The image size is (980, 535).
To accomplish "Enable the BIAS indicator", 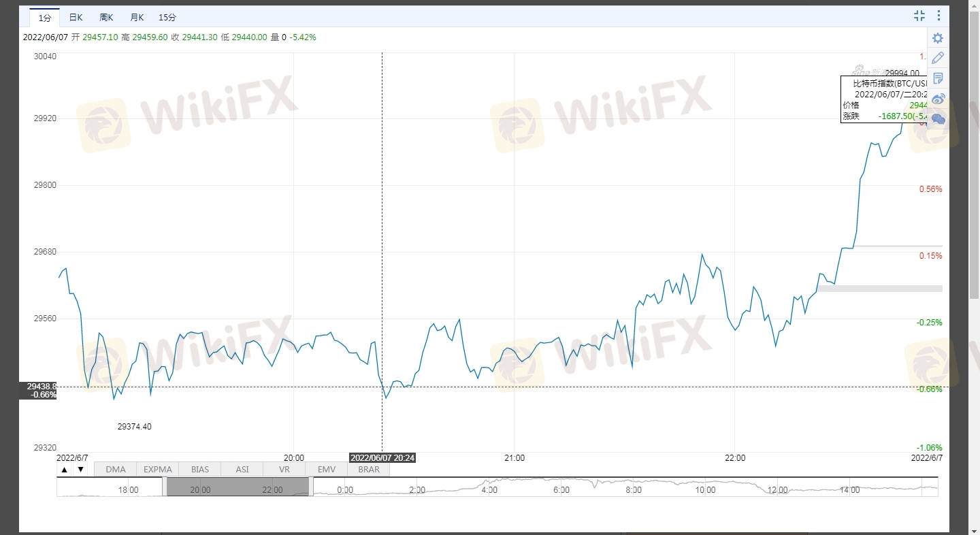I will click(x=200, y=470).
